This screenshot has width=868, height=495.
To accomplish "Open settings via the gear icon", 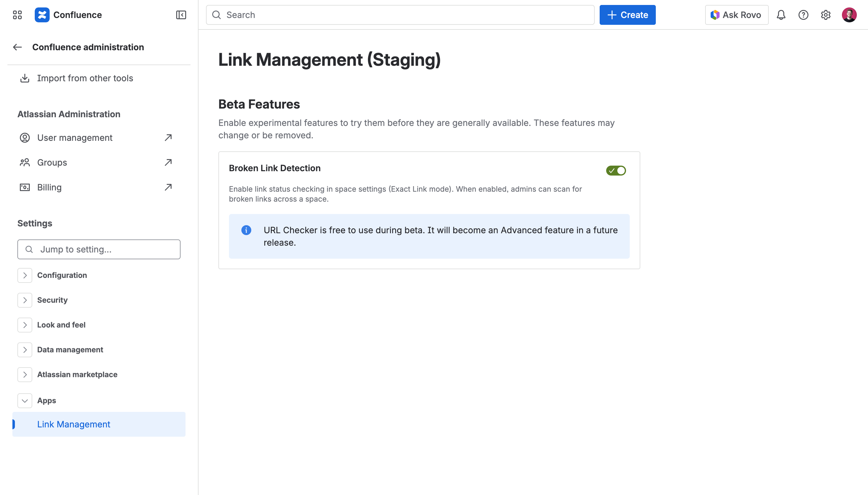I will (826, 15).
